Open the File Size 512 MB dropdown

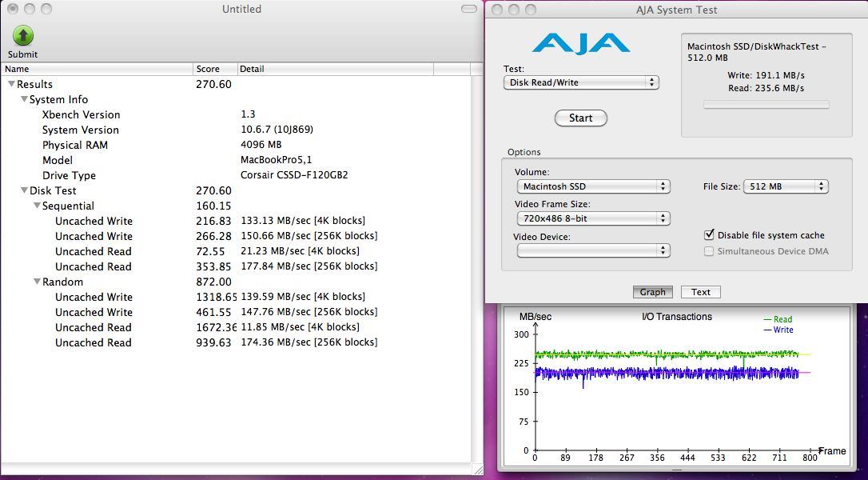[786, 186]
